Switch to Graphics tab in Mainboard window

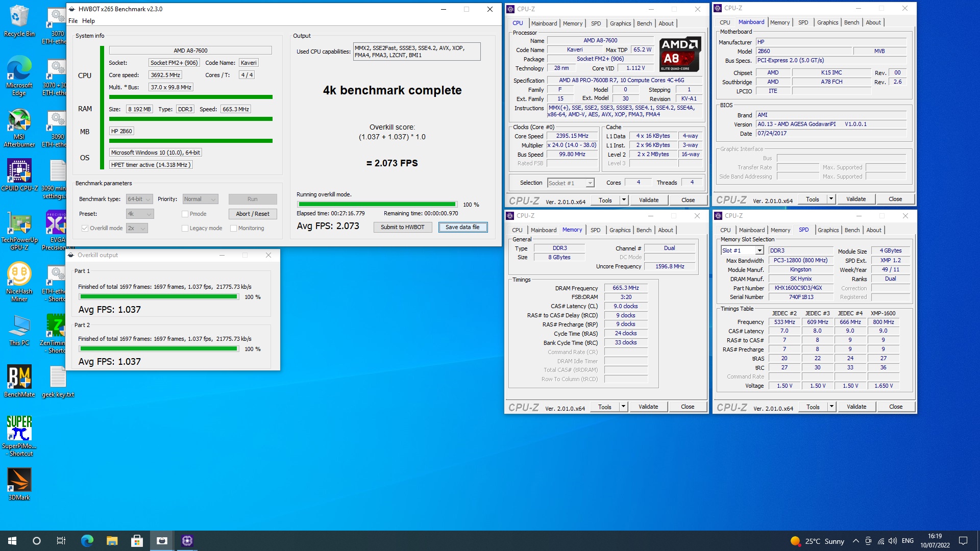click(x=827, y=22)
